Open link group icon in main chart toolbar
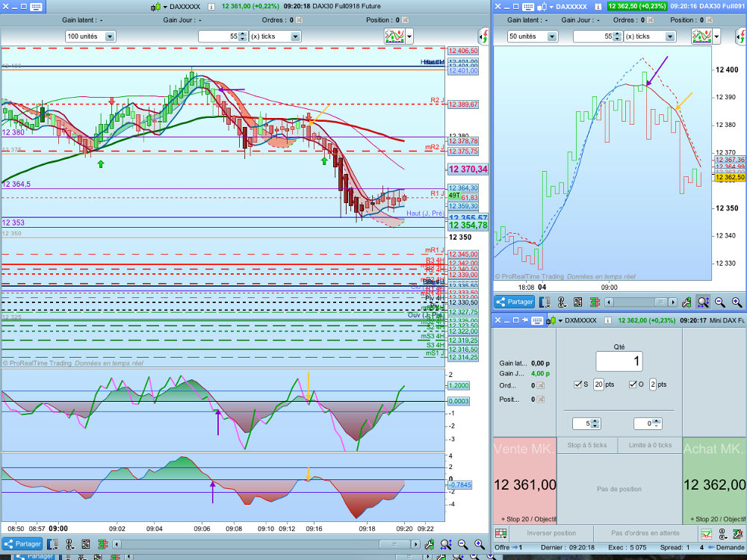Image resolution: width=747 pixels, height=560 pixels. pyautogui.click(x=69, y=544)
